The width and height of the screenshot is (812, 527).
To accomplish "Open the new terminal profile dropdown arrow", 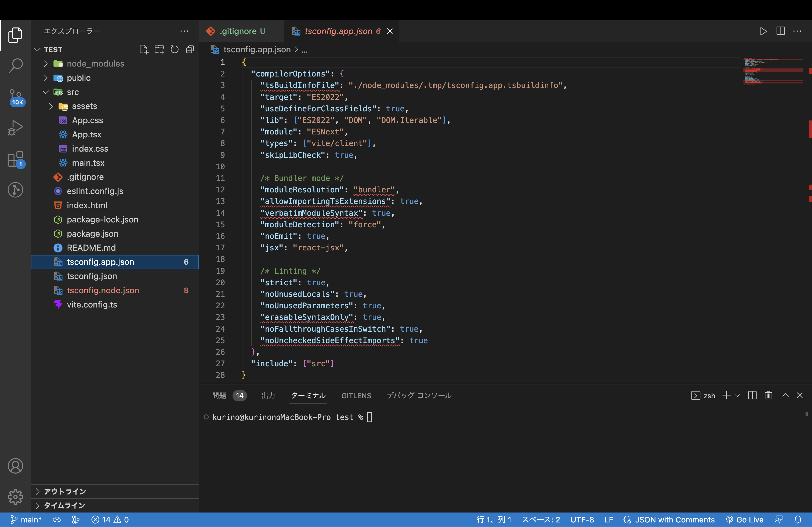I will [737, 396].
